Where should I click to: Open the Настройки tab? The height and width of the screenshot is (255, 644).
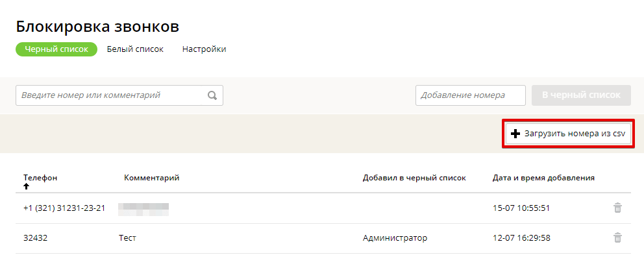coord(204,49)
